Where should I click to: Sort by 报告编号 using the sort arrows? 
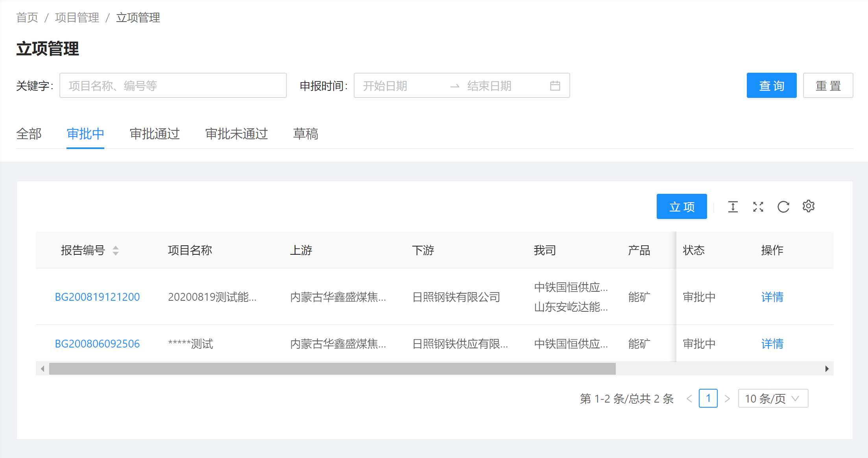115,250
